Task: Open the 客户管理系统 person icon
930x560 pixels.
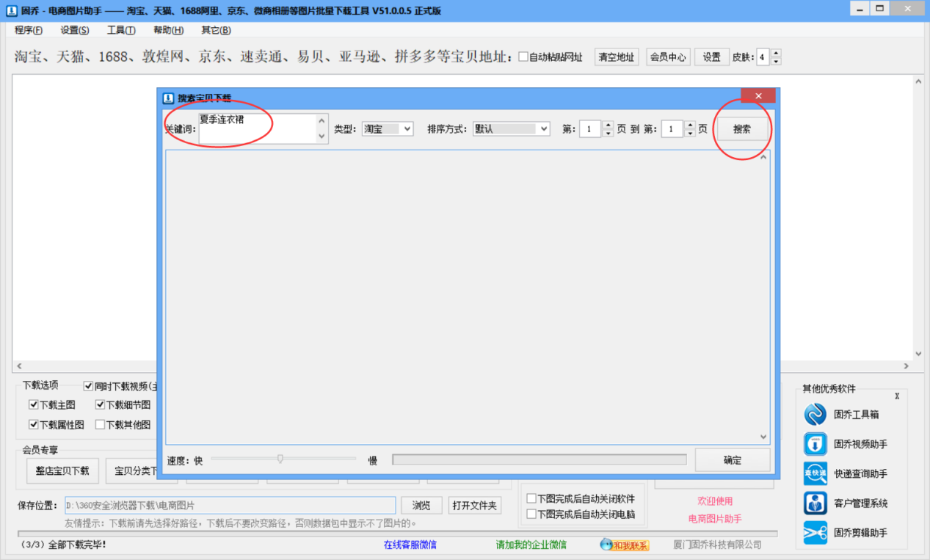Action: click(815, 503)
